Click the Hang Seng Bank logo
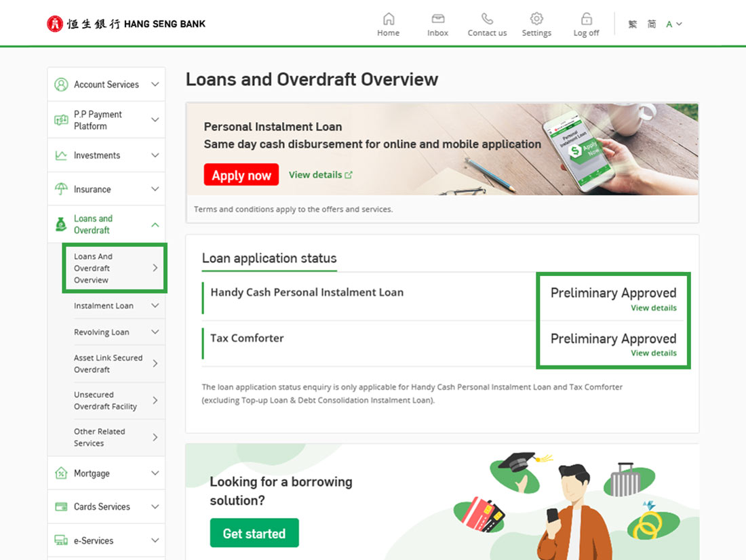This screenshot has width=746, height=560. (x=126, y=24)
